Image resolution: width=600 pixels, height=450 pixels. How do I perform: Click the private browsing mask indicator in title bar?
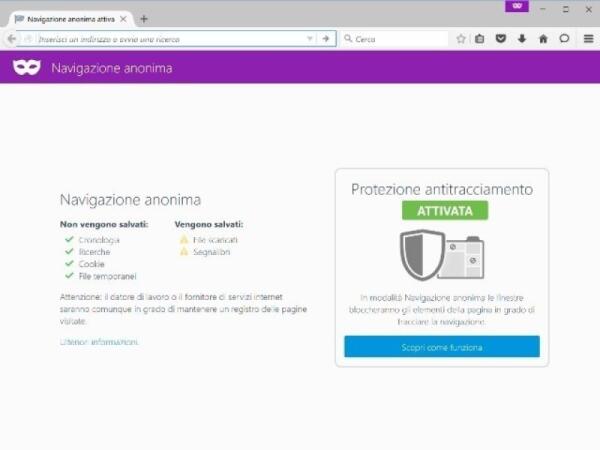coord(517,6)
